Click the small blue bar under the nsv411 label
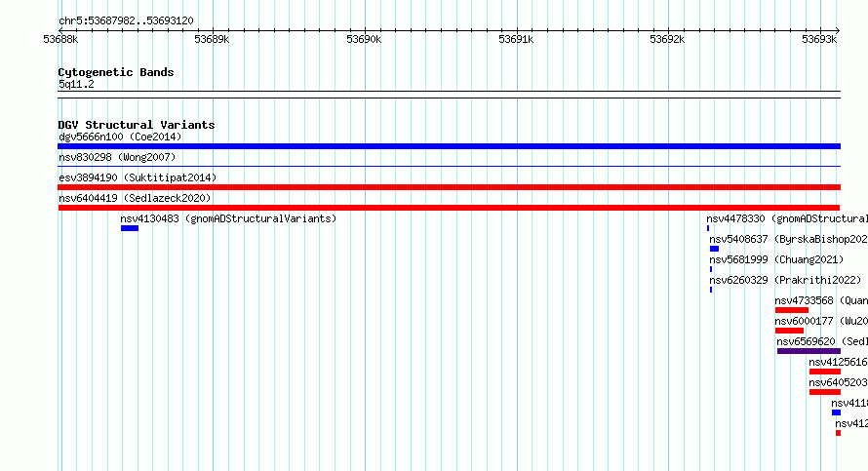This screenshot has height=471, width=868. tap(836, 412)
